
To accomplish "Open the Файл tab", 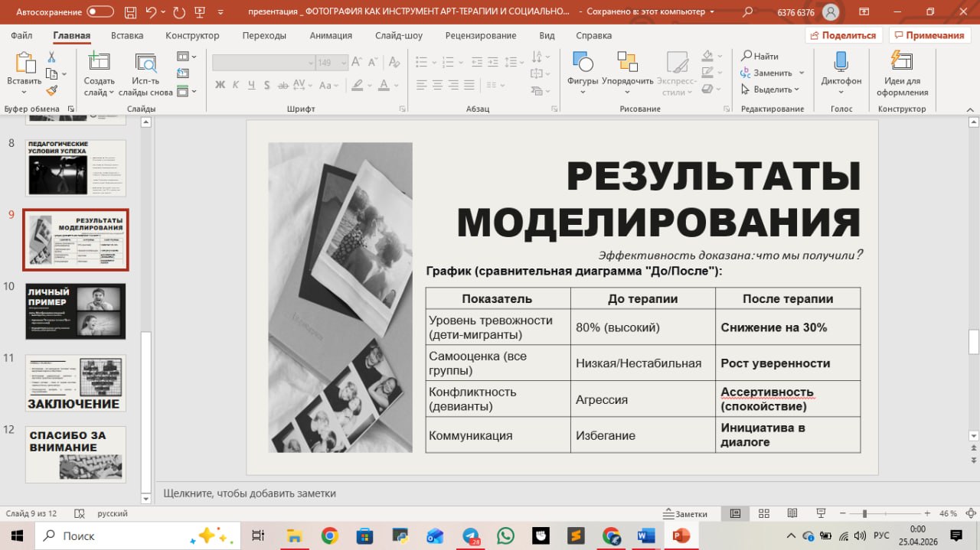I will click(21, 35).
